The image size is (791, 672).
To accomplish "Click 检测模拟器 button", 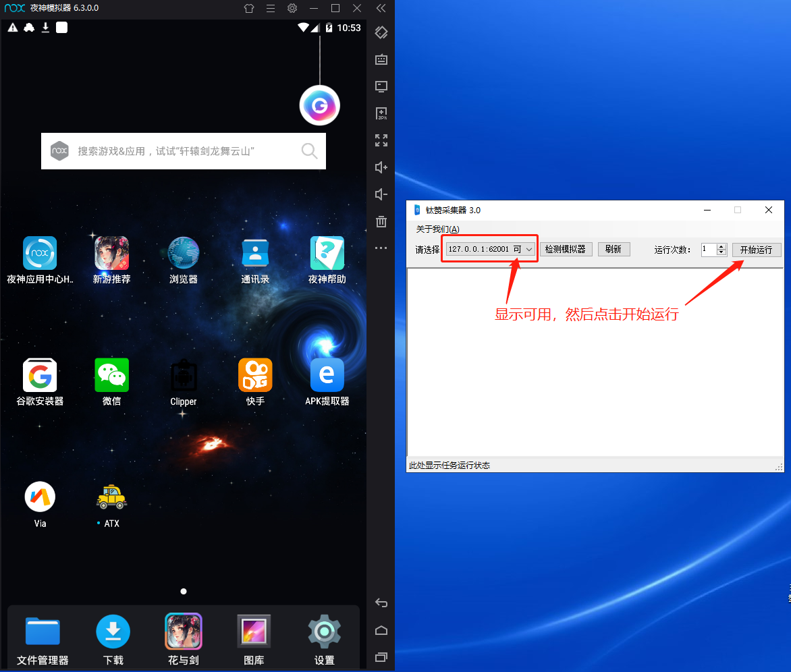I will (566, 249).
